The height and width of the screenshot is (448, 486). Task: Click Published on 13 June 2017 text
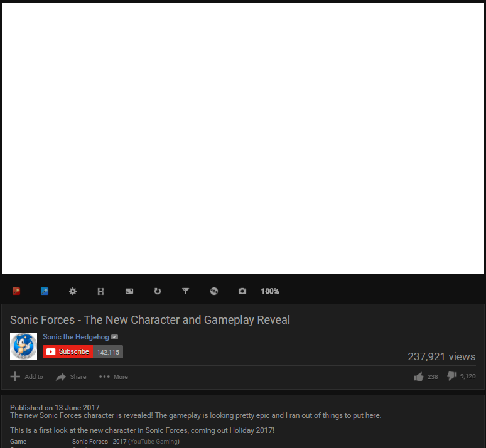55,407
